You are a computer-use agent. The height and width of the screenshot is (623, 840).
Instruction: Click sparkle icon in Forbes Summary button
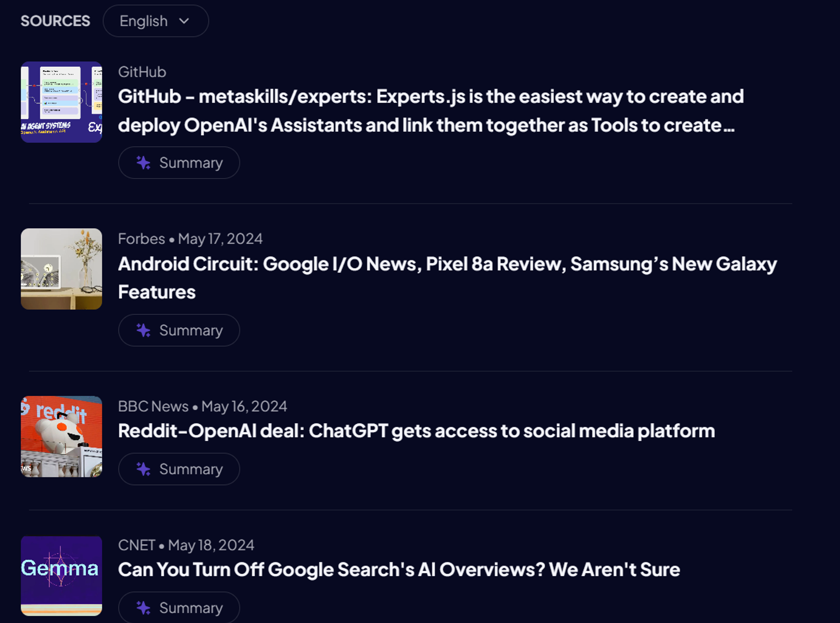point(143,330)
